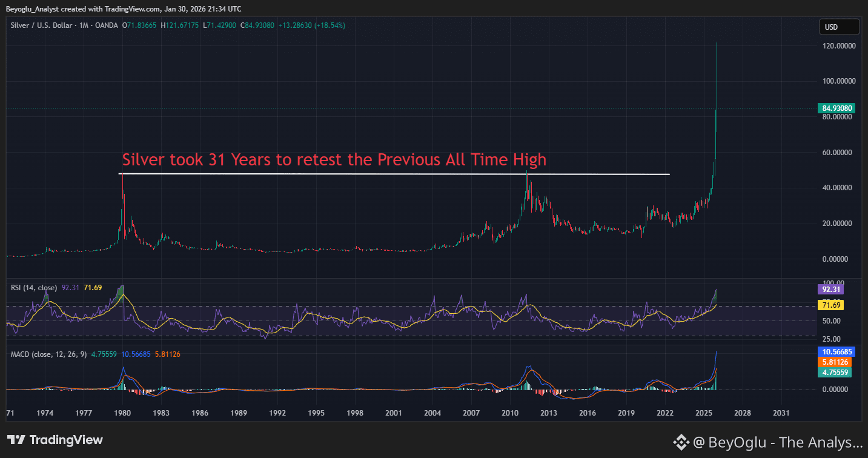The height and width of the screenshot is (458, 868).
Task: Click the '@ BeyOglu - The Analys...' author label
Action: 777,443
